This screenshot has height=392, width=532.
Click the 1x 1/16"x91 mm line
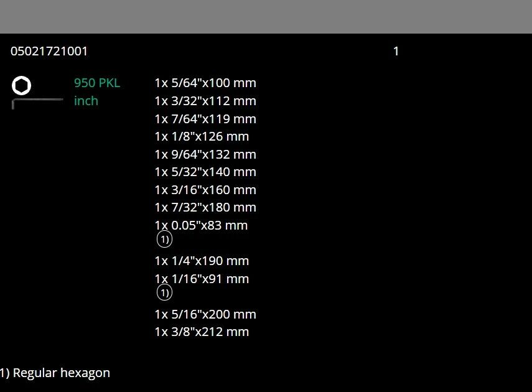pyautogui.click(x=202, y=279)
